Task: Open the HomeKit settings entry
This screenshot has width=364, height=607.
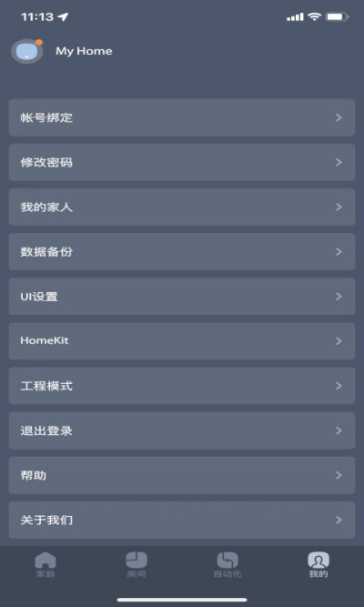Action: 182,341
